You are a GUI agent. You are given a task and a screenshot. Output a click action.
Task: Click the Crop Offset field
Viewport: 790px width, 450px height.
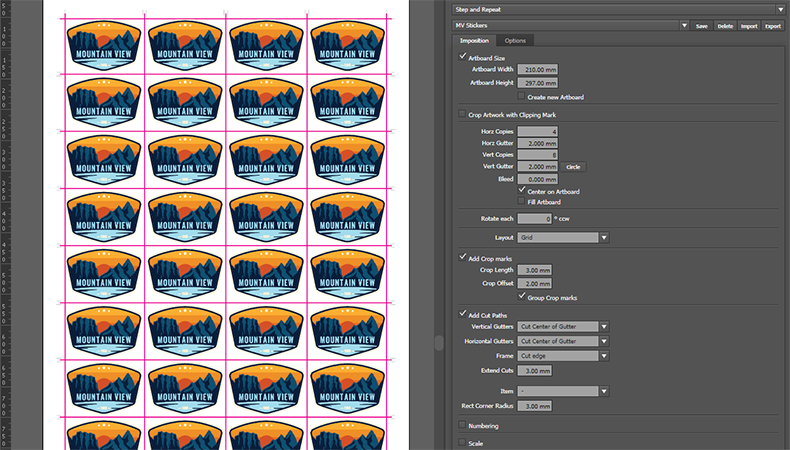(535, 284)
